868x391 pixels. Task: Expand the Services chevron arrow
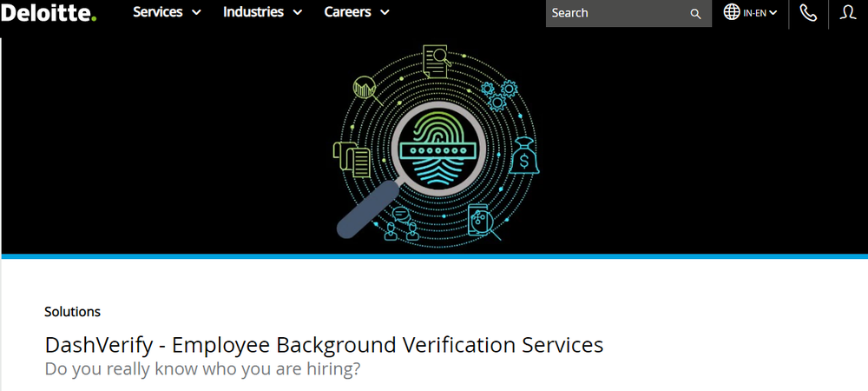pos(196,13)
